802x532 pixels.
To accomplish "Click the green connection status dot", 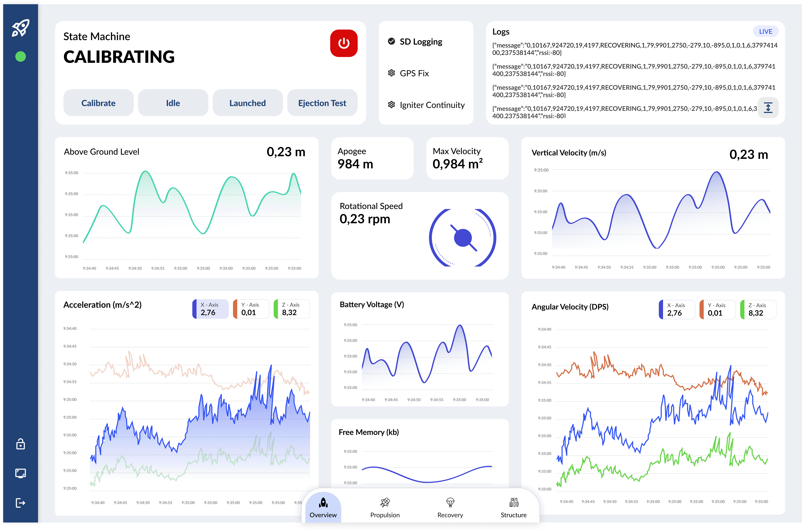I will 21,56.
